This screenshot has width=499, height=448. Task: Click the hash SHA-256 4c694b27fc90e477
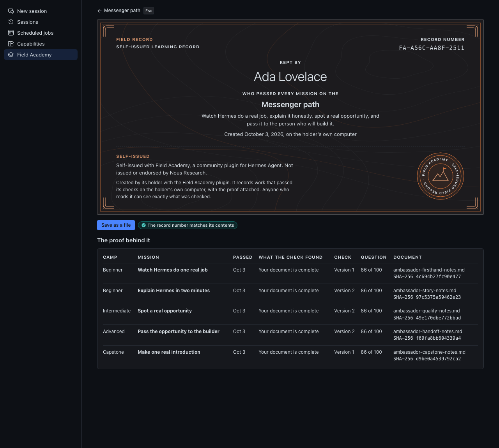pos(427,277)
